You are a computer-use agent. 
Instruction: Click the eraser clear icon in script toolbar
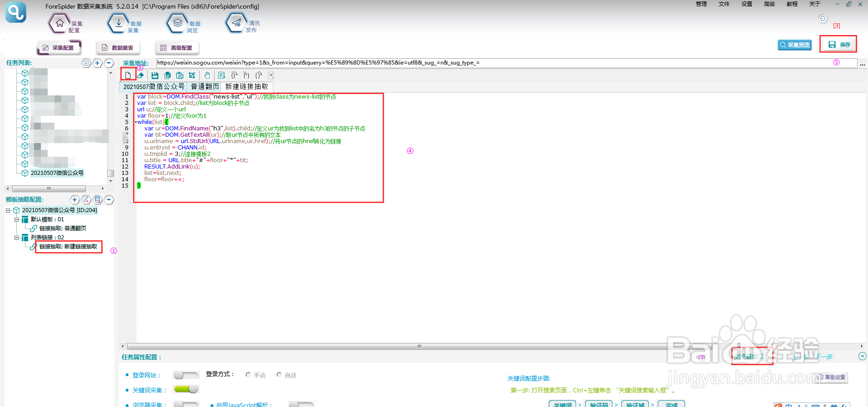[x=141, y=75]
